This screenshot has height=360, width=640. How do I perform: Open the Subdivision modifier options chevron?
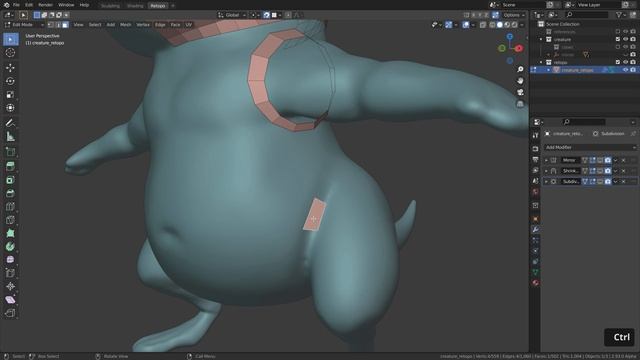pyautogui.click(x=616, y=181)
